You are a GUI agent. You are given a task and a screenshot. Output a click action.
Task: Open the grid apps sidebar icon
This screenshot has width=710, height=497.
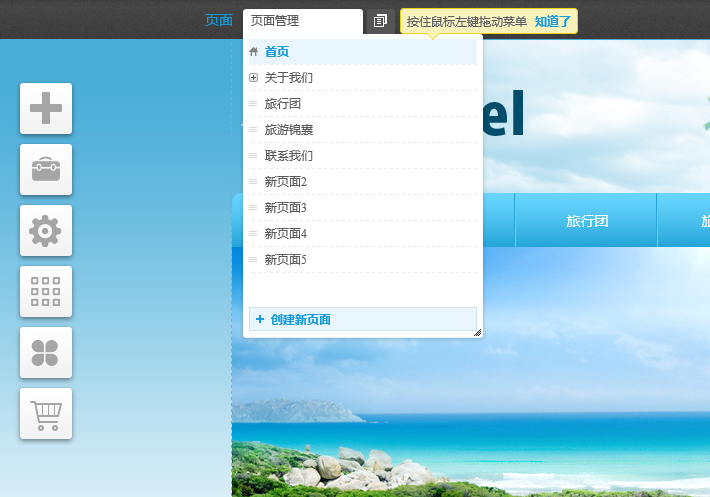click(46, 292)
